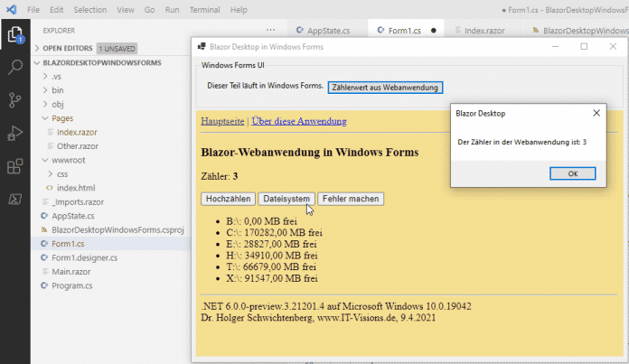Collapse the wwwroot folder
Screen dimensions: 629x364
[45, 160]
